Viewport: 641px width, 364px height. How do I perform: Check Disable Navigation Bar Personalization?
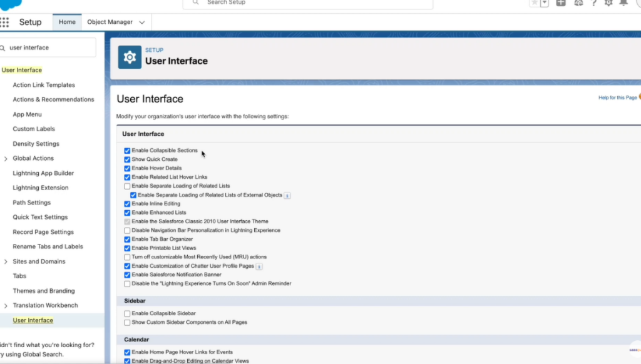pos(127,231)
